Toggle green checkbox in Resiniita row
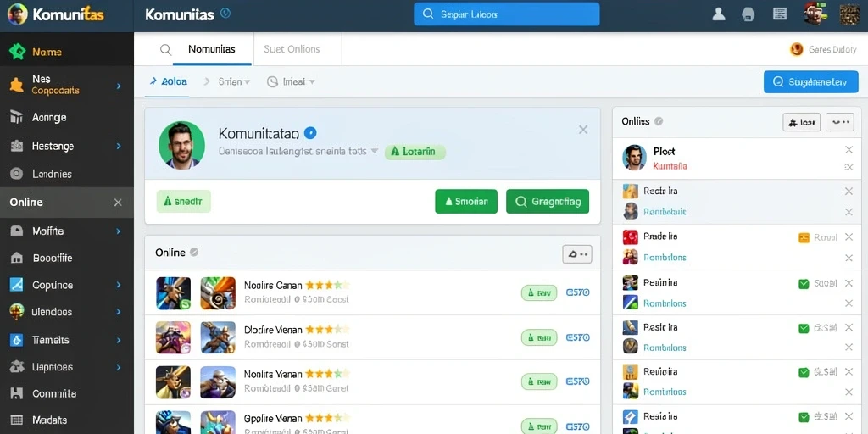 [x=804, y=284]
